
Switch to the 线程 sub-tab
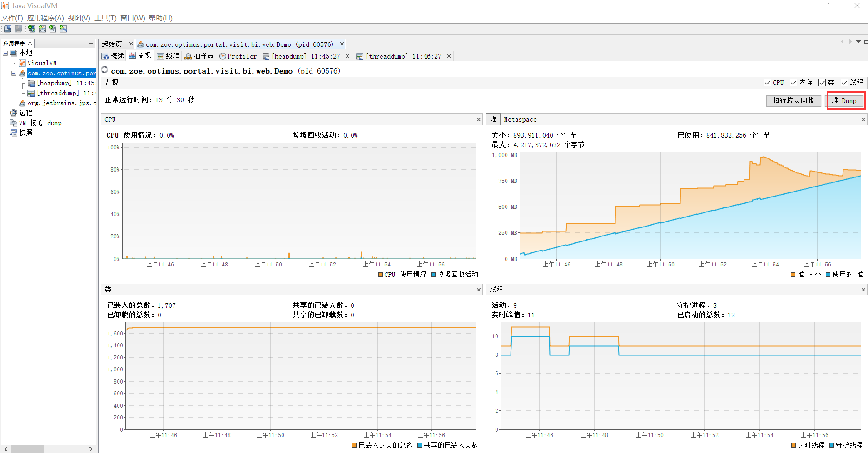(168, 56)
